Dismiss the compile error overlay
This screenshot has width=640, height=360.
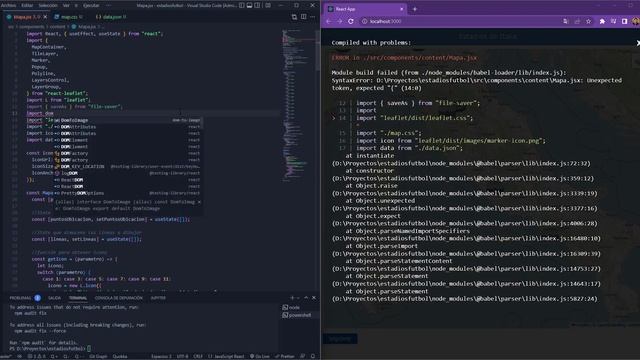(638, 42)
